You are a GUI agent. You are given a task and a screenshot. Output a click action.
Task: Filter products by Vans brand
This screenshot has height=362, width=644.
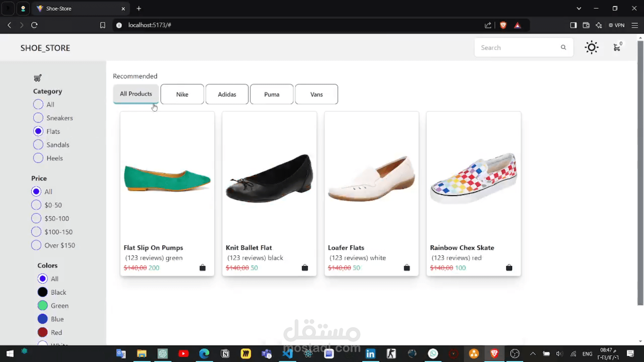click(x=316, y=94)
